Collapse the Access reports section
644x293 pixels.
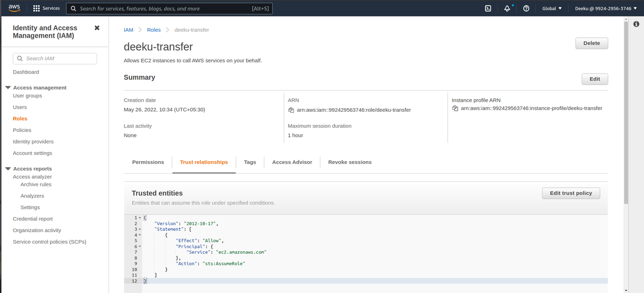pyautogui.click(x=8, y=169)
